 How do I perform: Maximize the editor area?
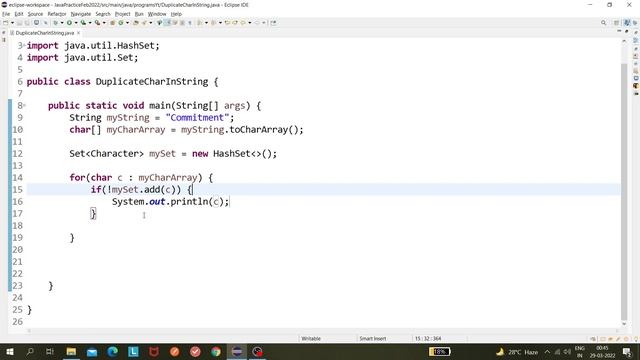pos(627,31)
